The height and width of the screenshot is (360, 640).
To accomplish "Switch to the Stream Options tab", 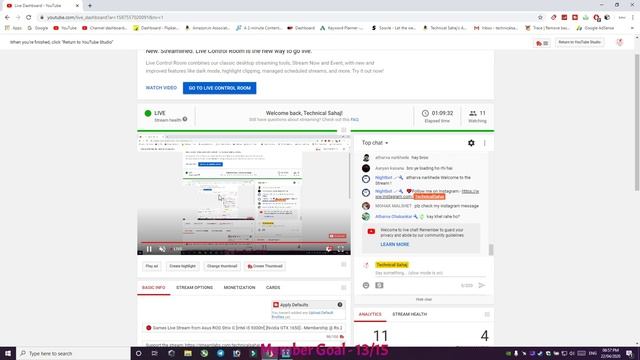I will [194, 287].
